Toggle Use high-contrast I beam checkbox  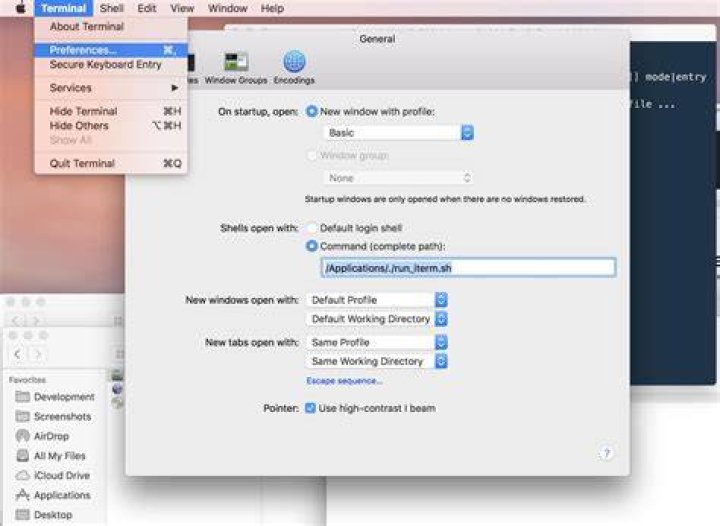coord(310,408)
